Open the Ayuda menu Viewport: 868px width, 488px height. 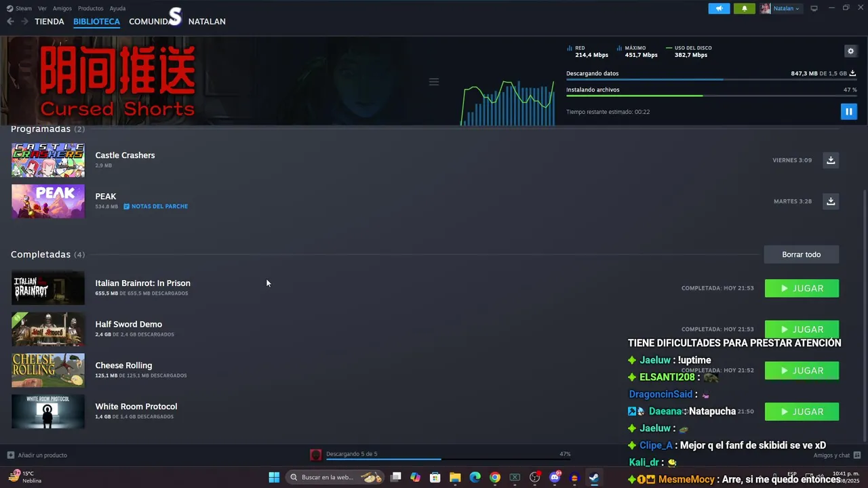(117, 8)
